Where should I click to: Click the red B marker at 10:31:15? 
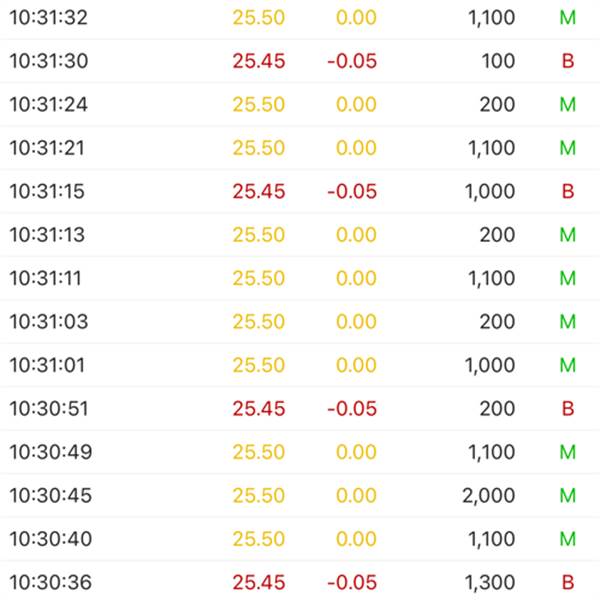pyautogui.click(x=568, y=191)
